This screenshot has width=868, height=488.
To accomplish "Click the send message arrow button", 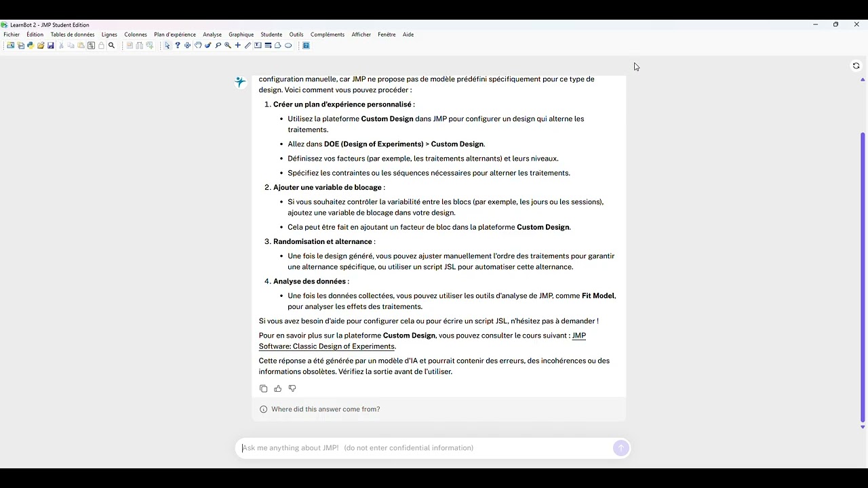I will (x=620, y=448).
